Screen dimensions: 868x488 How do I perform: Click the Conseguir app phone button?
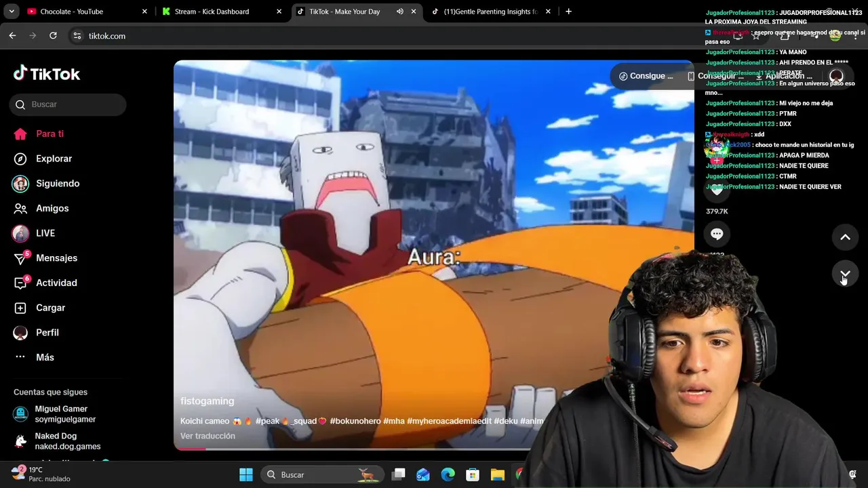coord(715,76)
